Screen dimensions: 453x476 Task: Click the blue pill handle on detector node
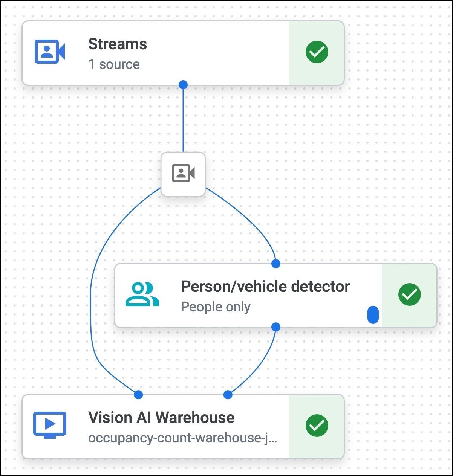(373, 314)
